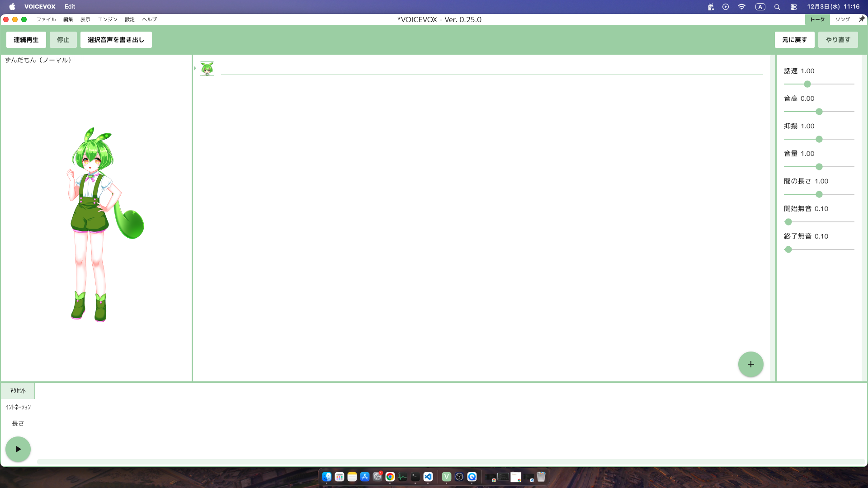The image size is (868, 488).
Task: Click 選択音声を書き出し button
Action: [116, 40]
